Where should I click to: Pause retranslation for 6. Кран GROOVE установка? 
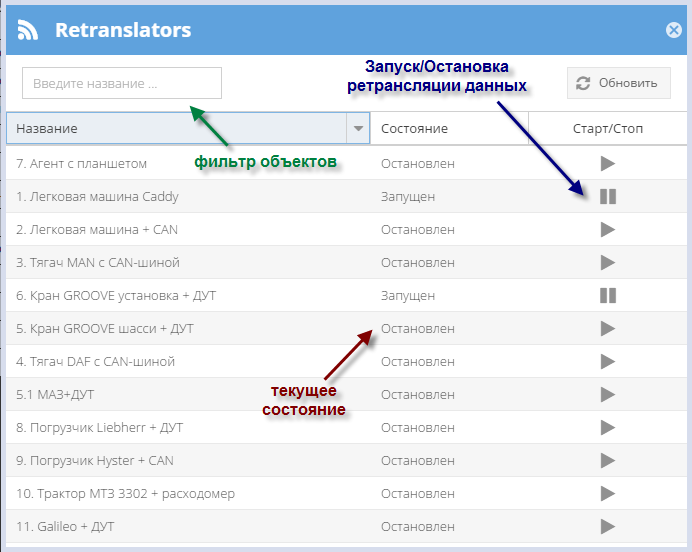[x=607, y=295]
